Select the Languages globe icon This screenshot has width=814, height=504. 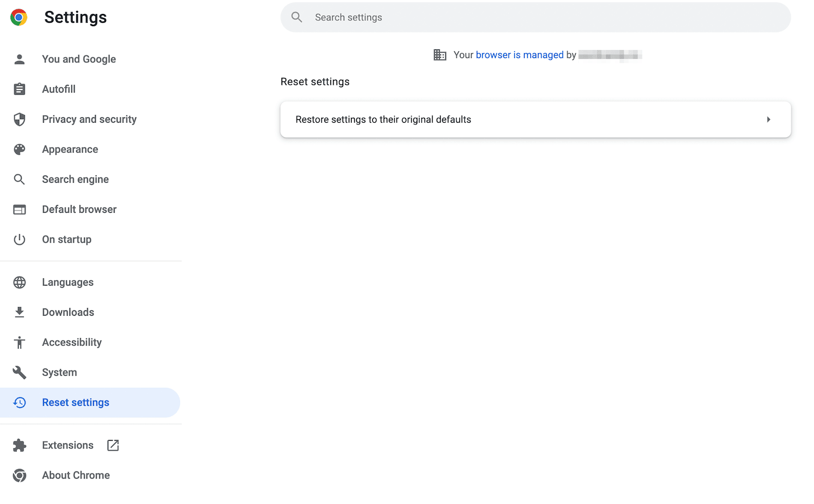(x=19, y=282)
